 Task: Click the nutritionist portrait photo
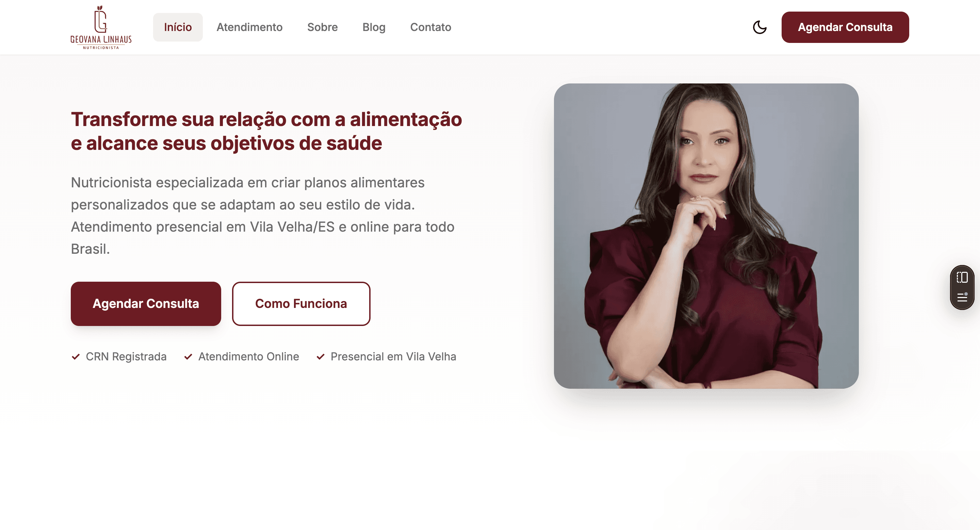tap(706, 236)
